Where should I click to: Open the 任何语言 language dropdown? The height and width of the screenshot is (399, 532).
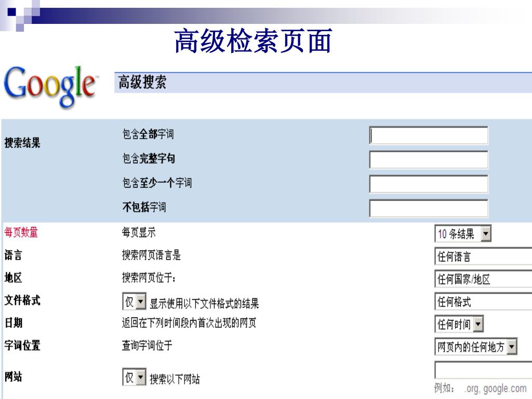(x=483, y=257)
